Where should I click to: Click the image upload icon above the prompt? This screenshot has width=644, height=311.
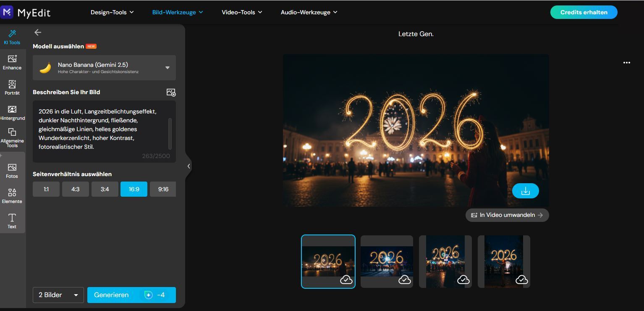[x=170, y=92]
